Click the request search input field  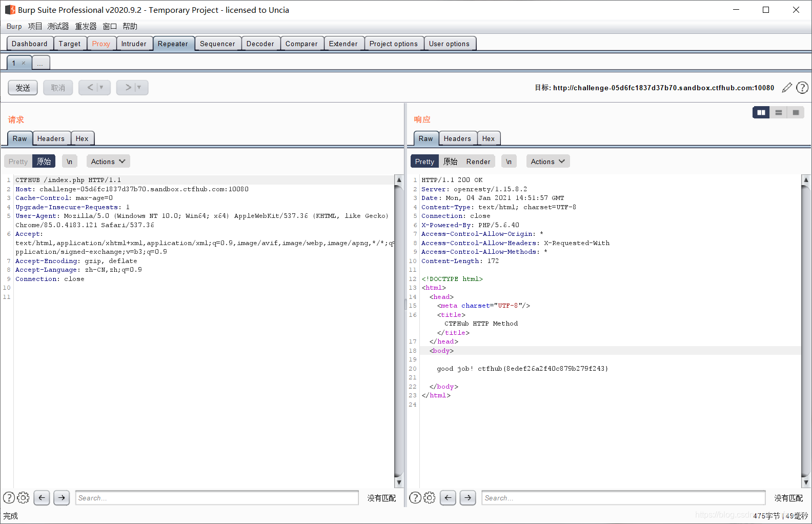[x=217, y=497]
